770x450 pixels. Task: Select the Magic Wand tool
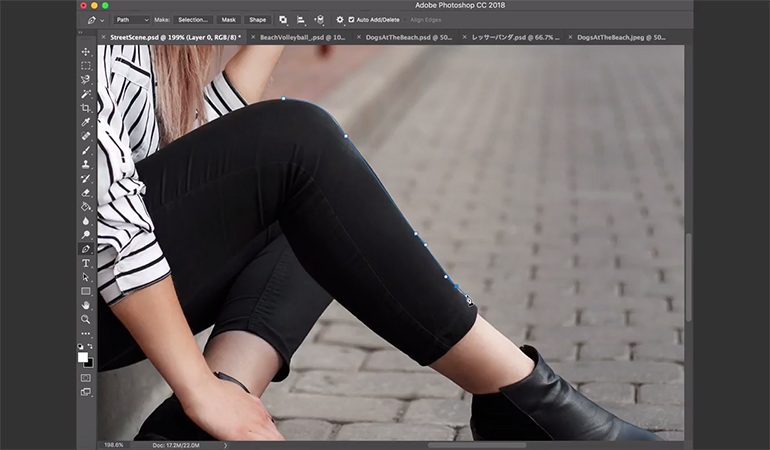tap(86, 94)
